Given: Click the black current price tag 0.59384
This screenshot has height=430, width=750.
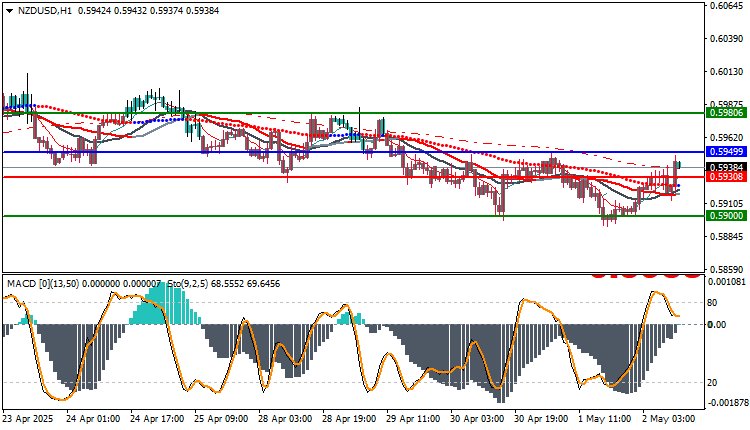Looking at the screenshot, I should coord(727,167).
